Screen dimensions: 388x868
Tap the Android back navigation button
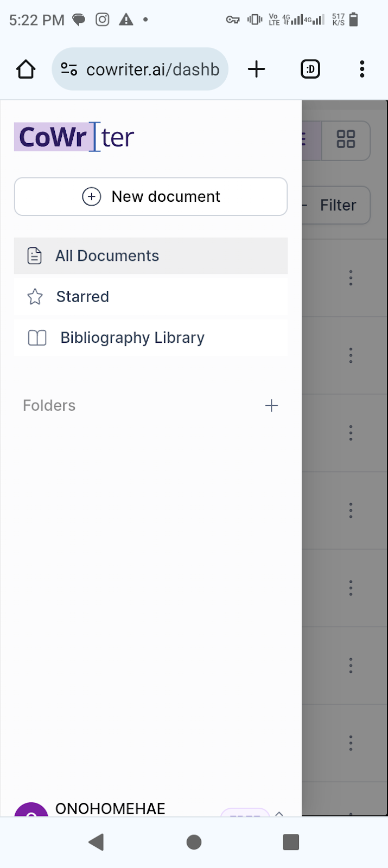[x=96, y=842]
